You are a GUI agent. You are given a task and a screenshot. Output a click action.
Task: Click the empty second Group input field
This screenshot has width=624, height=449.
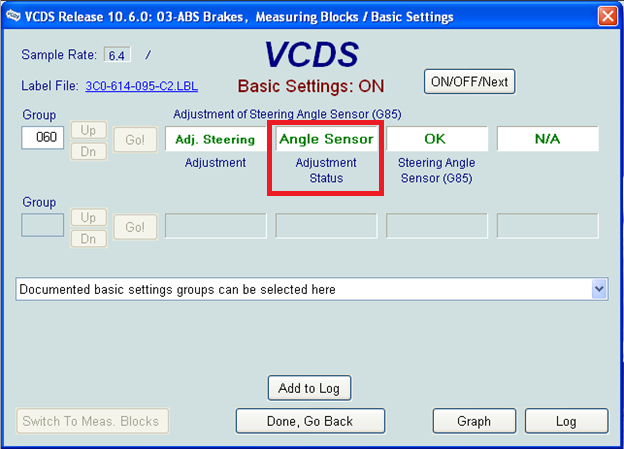(42, 225)
